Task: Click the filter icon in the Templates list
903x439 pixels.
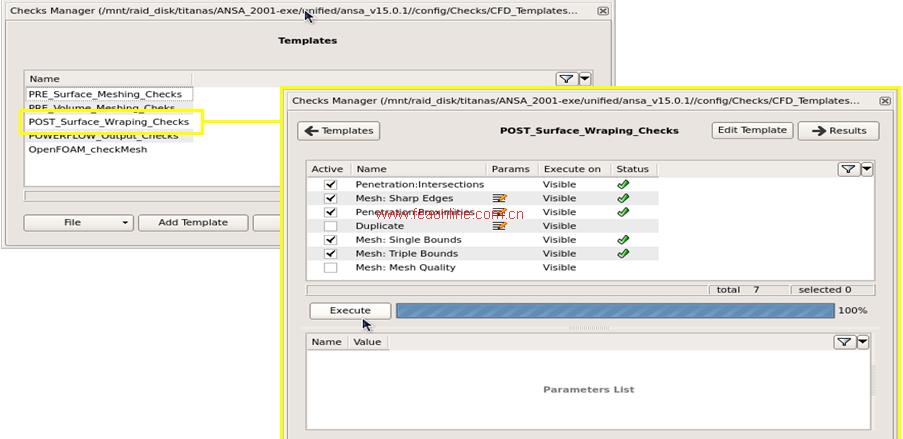Action: tap(566, 79)
